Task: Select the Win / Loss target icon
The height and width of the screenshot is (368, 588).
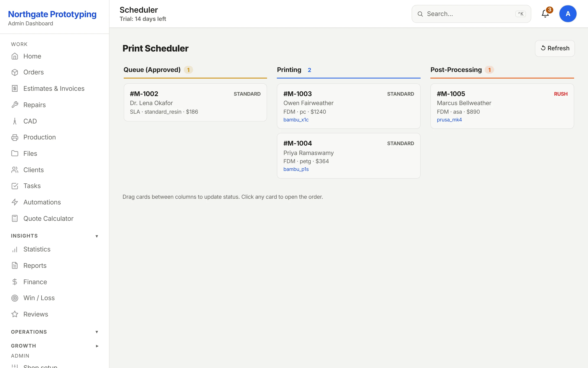Action: click(14, 298)
